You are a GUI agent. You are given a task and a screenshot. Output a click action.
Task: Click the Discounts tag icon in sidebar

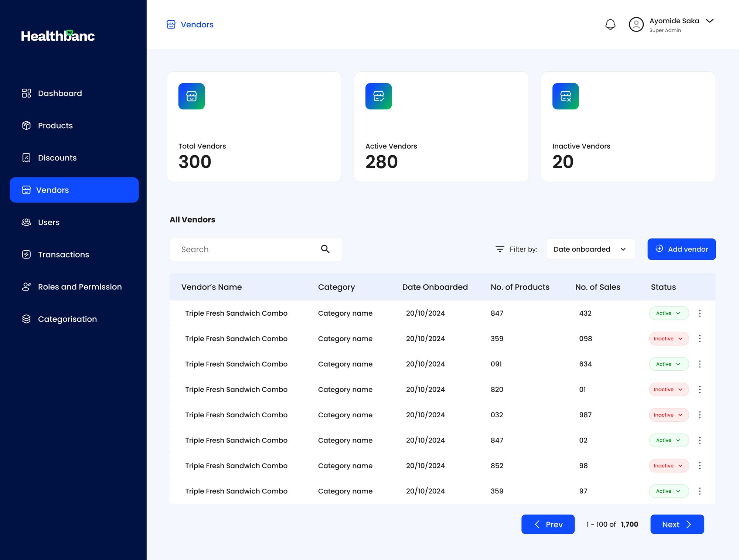pyautogui.click(x=26, y=158)
